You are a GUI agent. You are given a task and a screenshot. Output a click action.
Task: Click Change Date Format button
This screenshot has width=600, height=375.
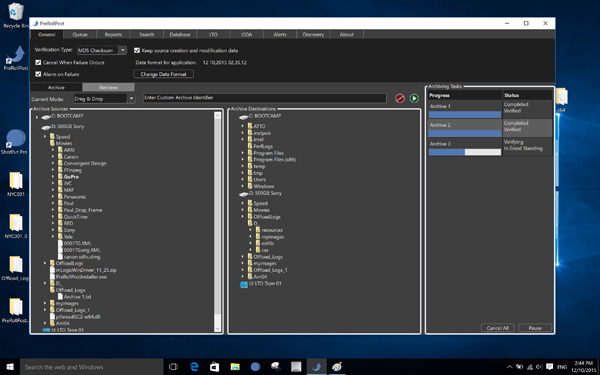pos(163,74)
